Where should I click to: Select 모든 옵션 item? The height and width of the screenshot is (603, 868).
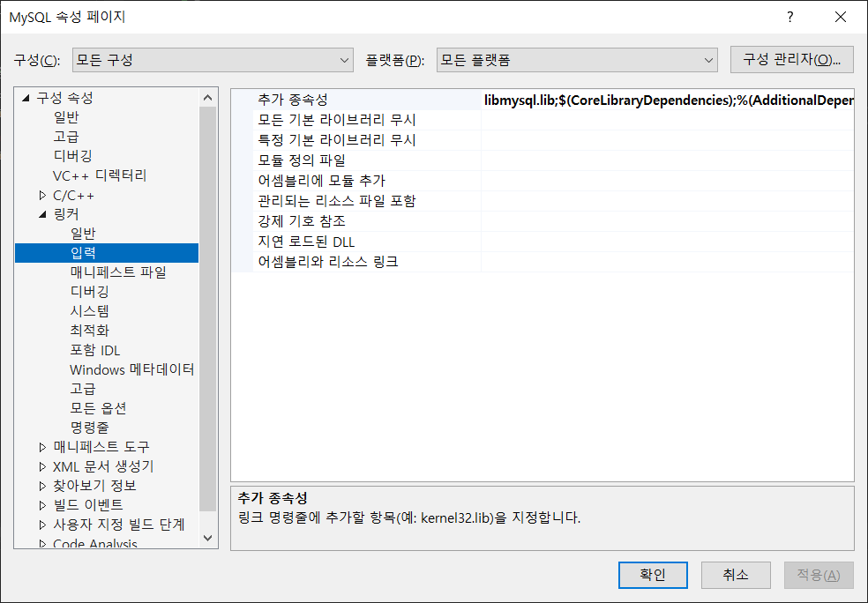coord(99,408)
